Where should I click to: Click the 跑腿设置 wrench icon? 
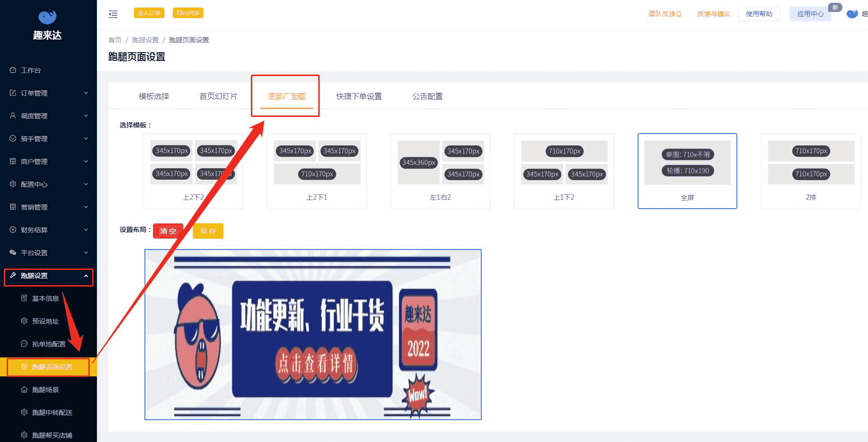click(x=13, y=275)
